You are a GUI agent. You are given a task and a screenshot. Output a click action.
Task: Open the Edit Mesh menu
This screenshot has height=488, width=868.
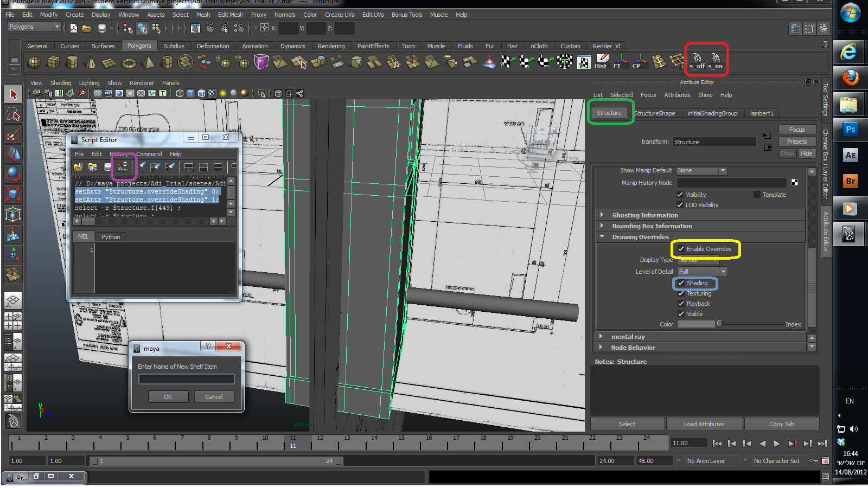pyautogui.click(x=230, y=15)
